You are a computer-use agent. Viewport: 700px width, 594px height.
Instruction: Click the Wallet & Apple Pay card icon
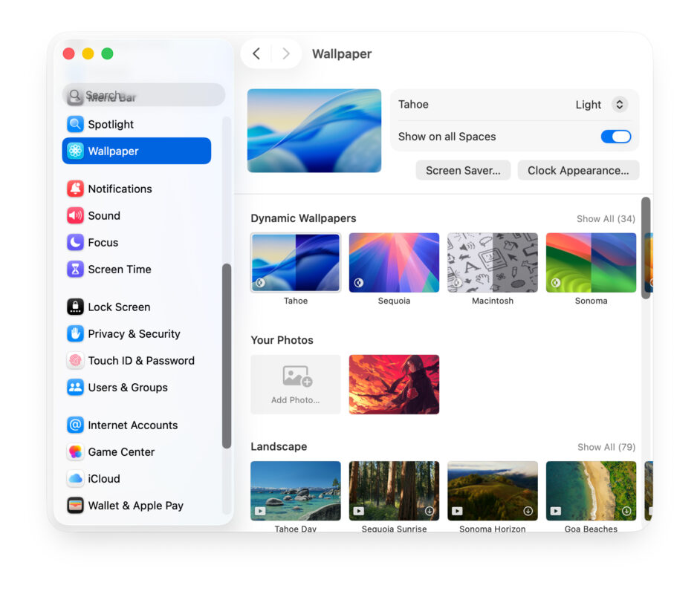(x=75, y=505)
